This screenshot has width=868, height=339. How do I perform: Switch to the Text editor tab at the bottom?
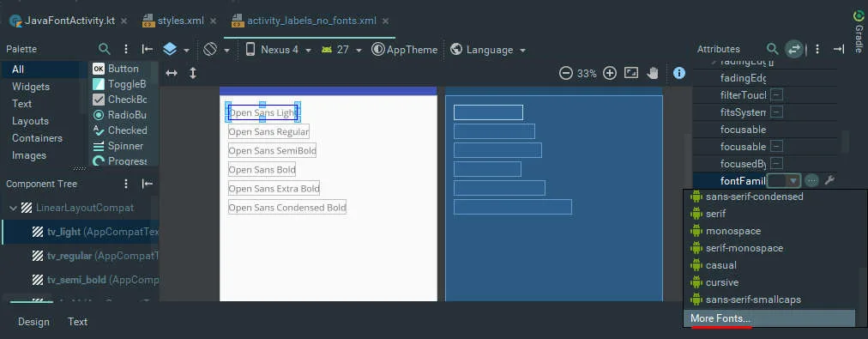(x=77, y=321)
